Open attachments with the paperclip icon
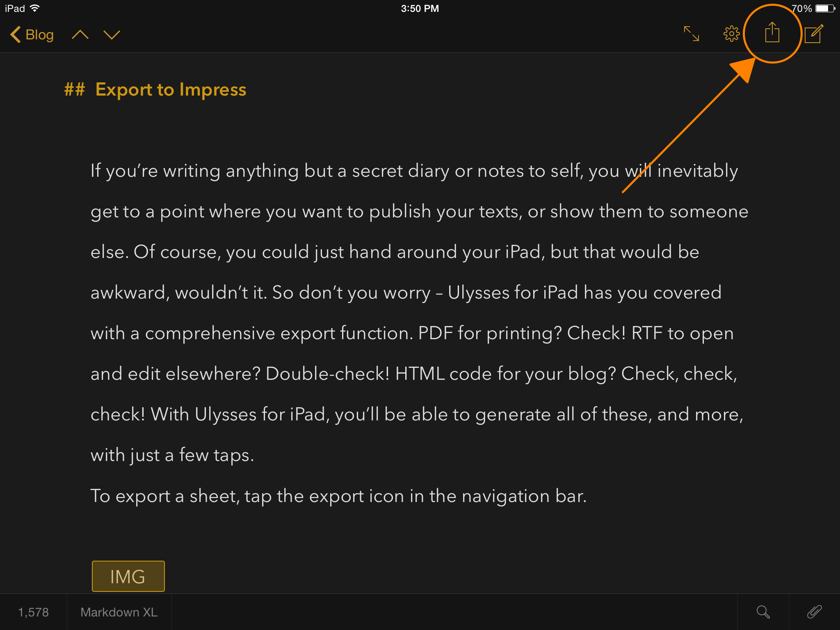This screenshot has width=840, height=630. tap(814, 612)
